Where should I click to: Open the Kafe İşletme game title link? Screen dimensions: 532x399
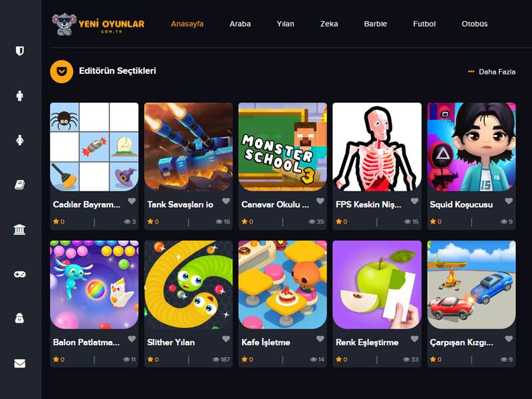[265, 342]
